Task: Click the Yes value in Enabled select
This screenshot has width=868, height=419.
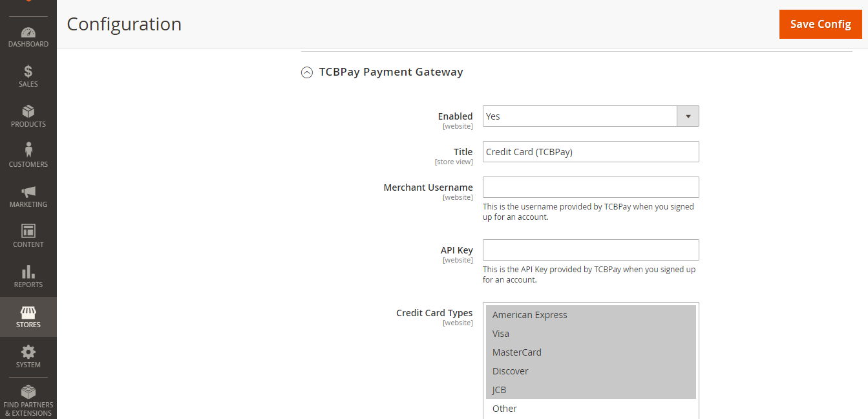Action: tap(493, 116)
